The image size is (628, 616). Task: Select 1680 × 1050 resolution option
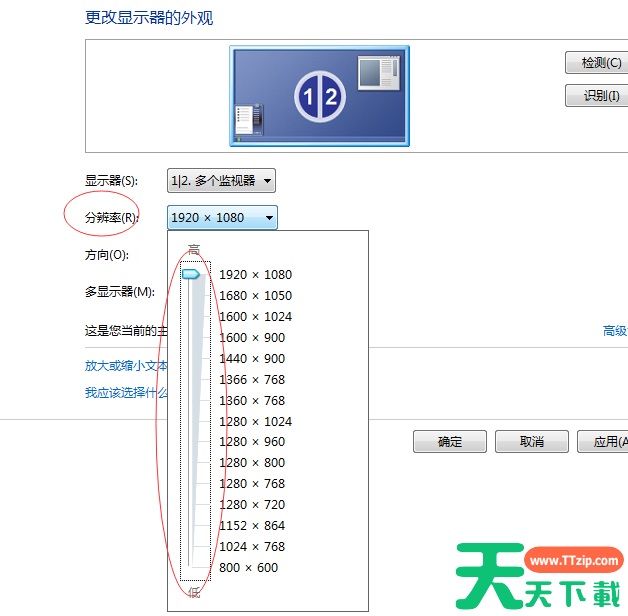[255, 296]
